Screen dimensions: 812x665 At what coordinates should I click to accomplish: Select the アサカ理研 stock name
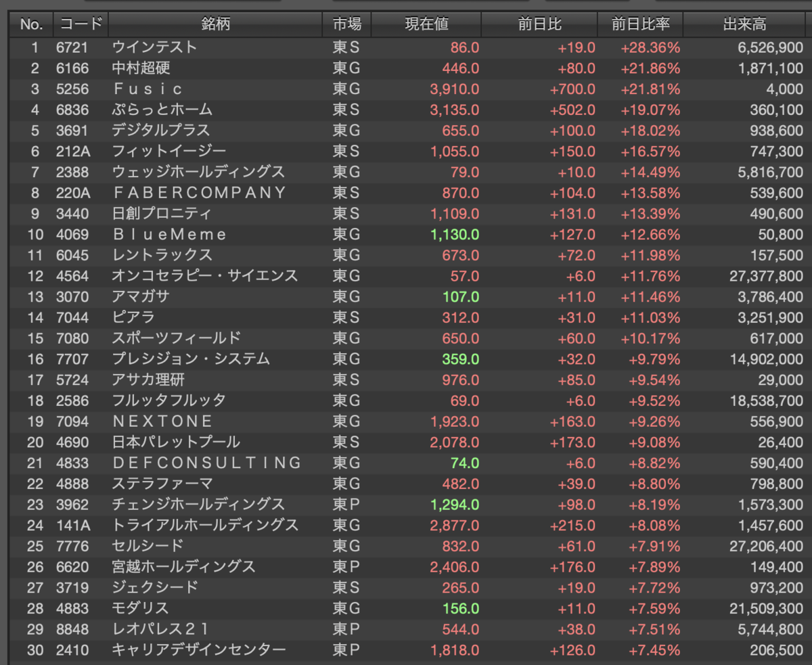pyautogui.click(x=148, y=380)
